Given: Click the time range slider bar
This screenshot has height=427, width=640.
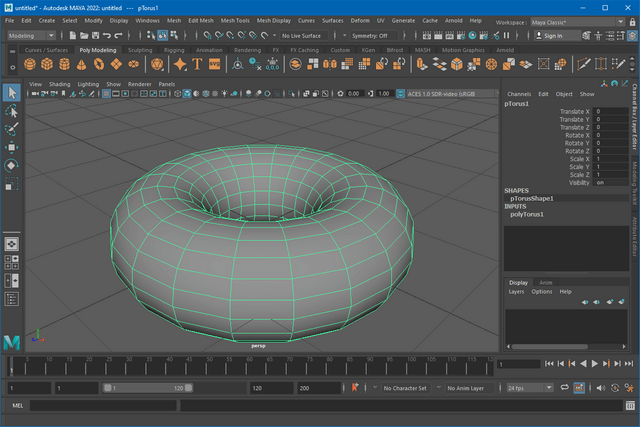Looking at the screenshot, I should [150, 388].
